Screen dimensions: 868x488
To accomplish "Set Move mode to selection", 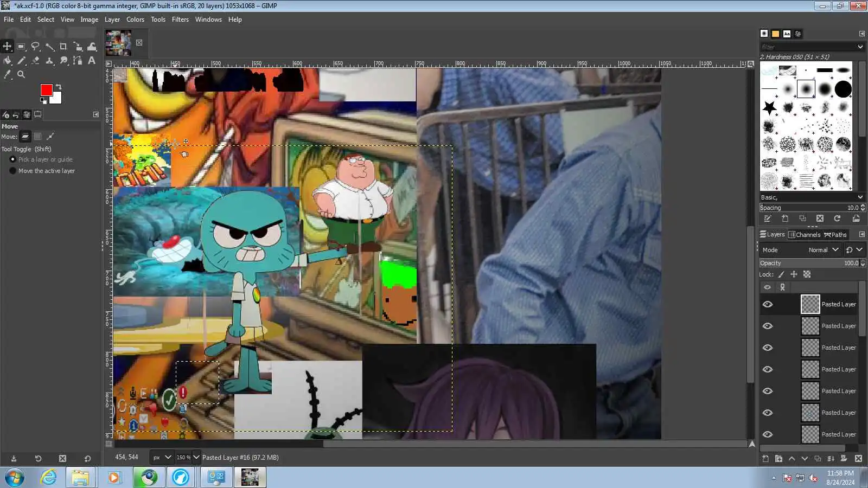I will (x=38, y=137).
